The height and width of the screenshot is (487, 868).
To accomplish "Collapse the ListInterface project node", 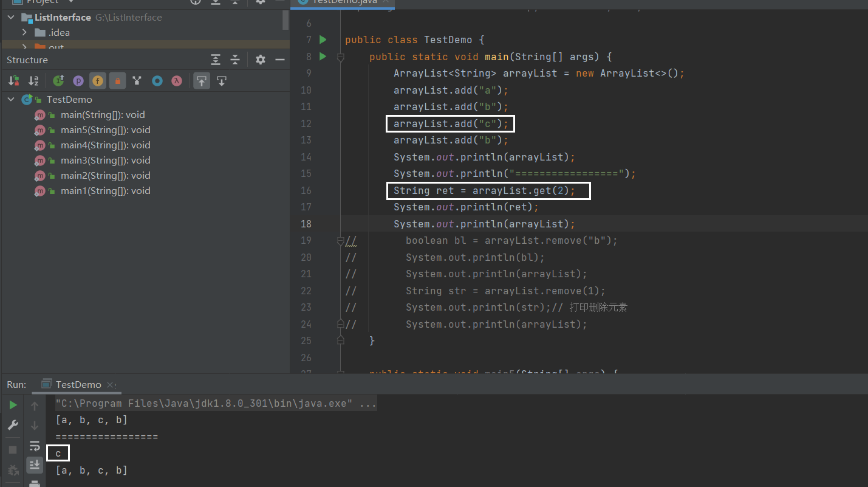I will [12, 17].
